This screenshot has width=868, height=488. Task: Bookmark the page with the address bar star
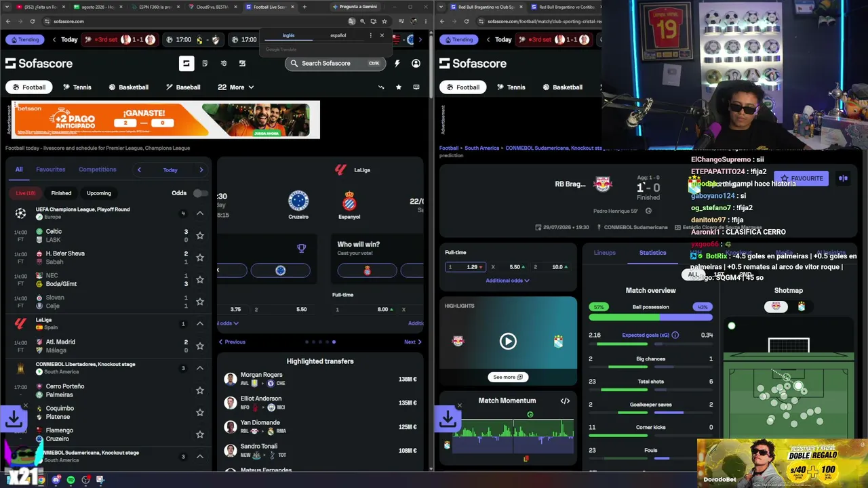[x=384, y=21]
